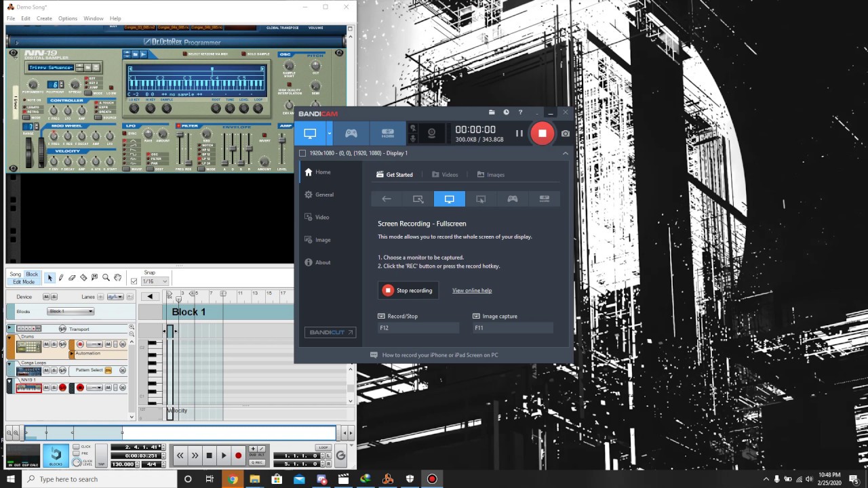Select the Hand tool in Reason
The height and width of the screenshot is (488, 868).
pos(117,278)
